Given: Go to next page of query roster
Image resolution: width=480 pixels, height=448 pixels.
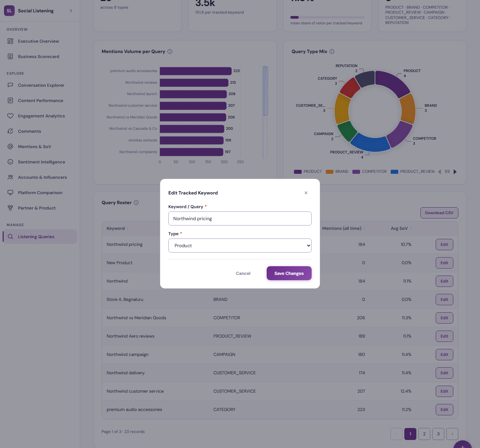Looking at the screenshot, I should click(452, 434).
